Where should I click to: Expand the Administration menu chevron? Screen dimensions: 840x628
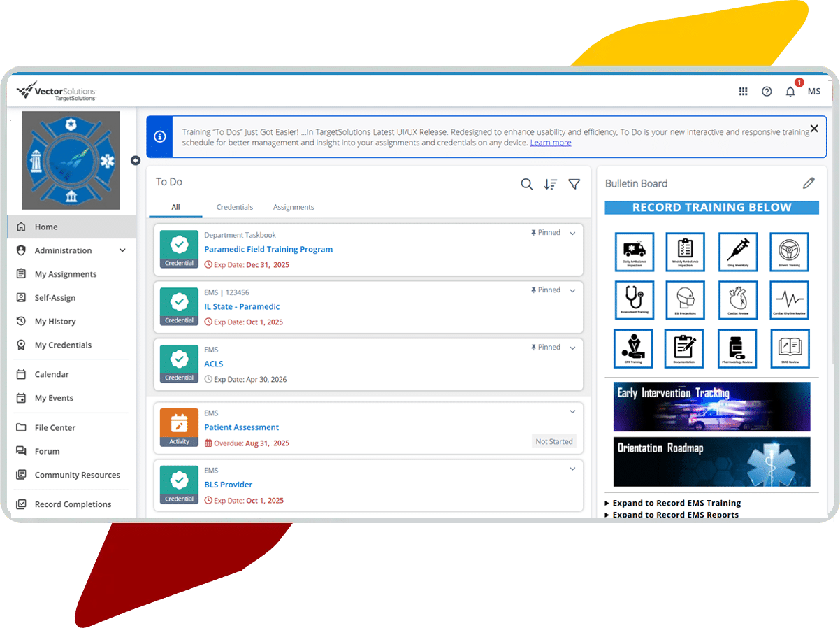click(x=122, y=250)
